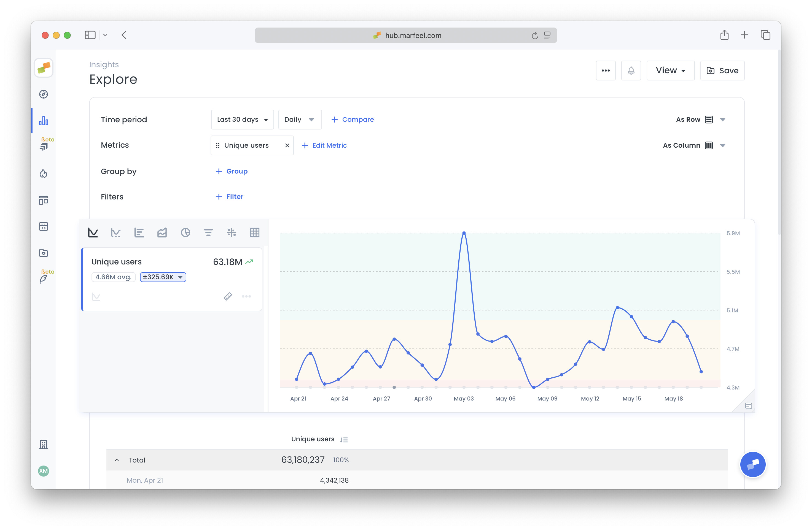Switch to the table grid view icon
The width and height of the screenshot is (812, 530).
pos(254,232)
